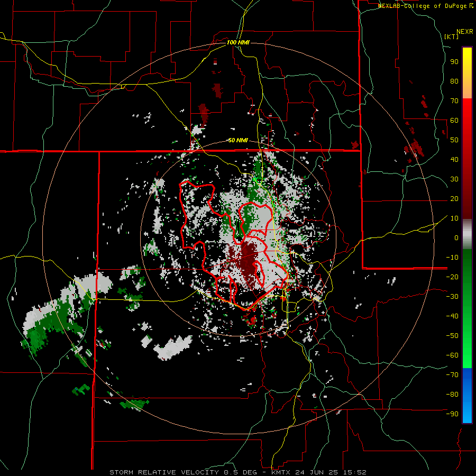The width and height of the screenshot is (476, 476).
Task: Click the -20 value on velocity scale
Action: coord(452,277)
